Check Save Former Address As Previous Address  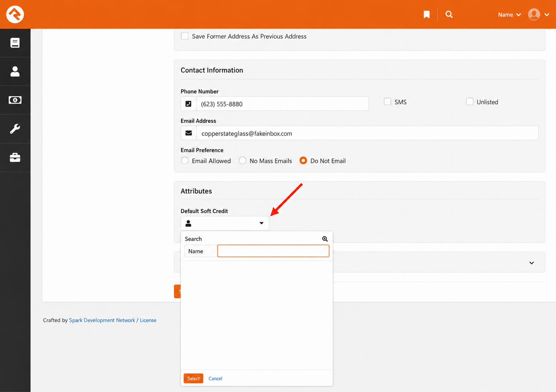[185, 36]
